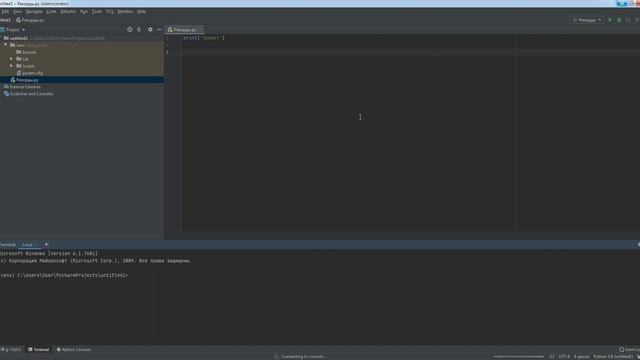Minimize the PyCharm window
The image size is (640, 360).
[622, 3]
